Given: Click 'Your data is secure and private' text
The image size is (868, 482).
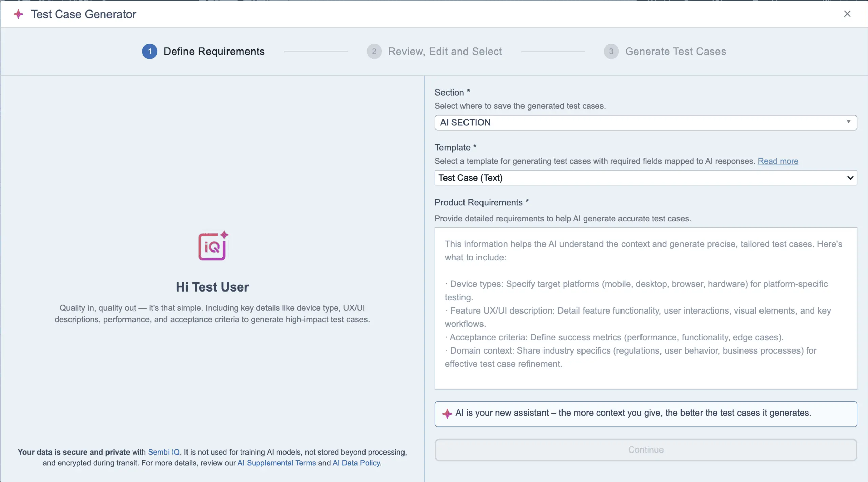Looking at the screenshot, I should (74, 452).
